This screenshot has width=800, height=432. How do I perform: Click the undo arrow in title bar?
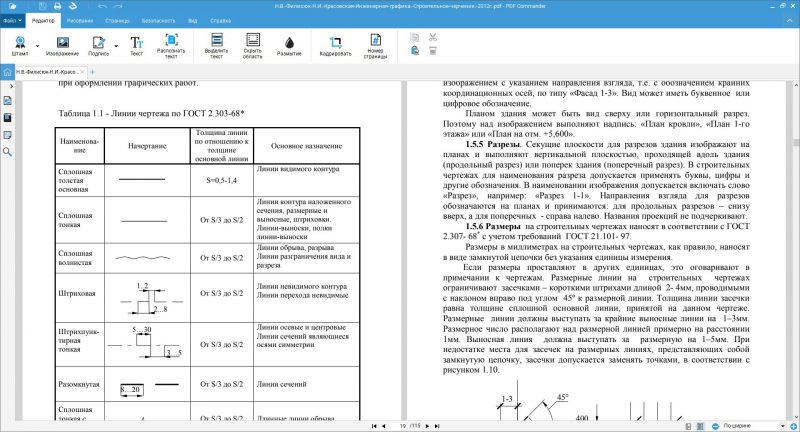pos(102,6)
